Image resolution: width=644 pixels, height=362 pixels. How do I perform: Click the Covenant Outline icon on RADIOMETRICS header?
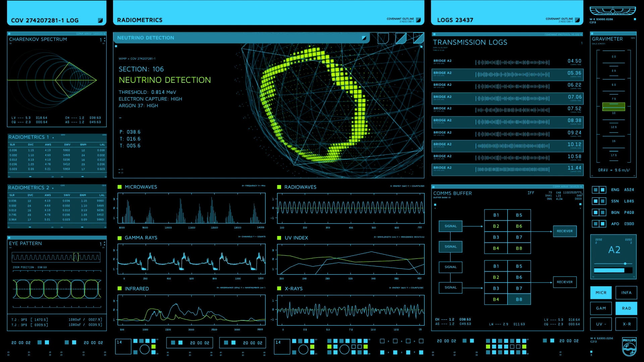tap(418, 20)
